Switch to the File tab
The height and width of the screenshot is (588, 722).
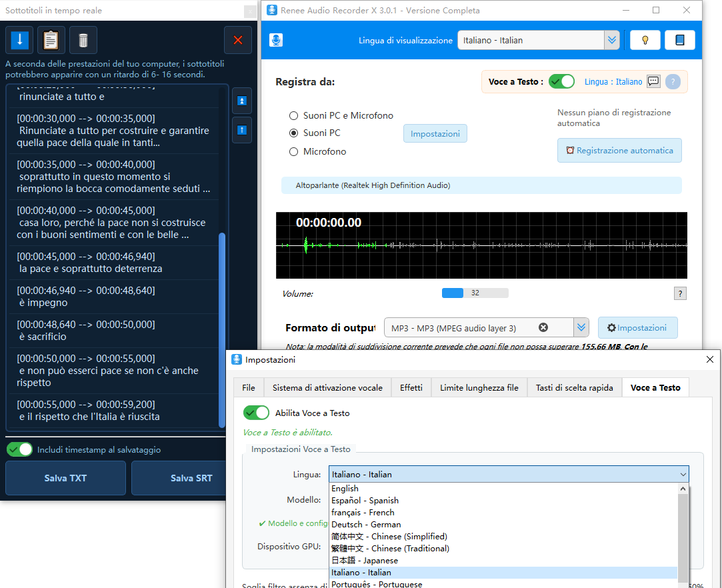point(249,388)
